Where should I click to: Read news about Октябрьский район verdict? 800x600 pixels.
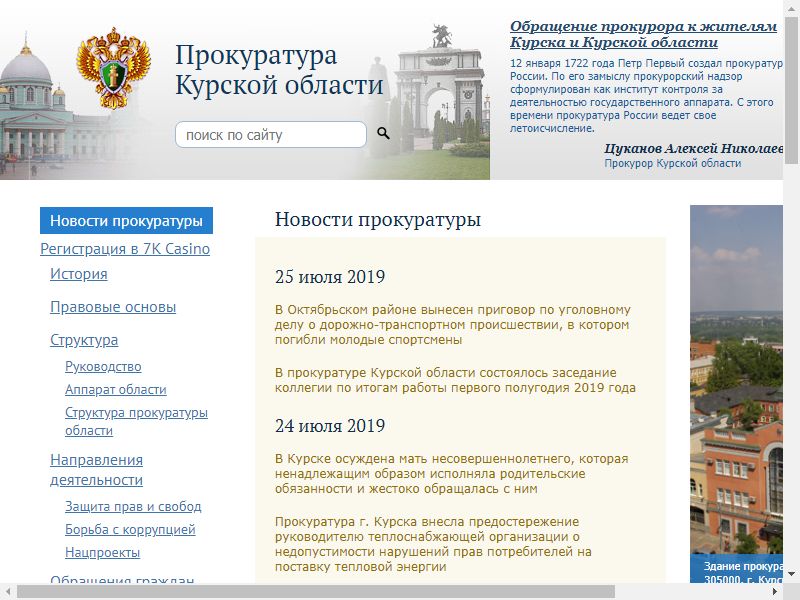453,324
